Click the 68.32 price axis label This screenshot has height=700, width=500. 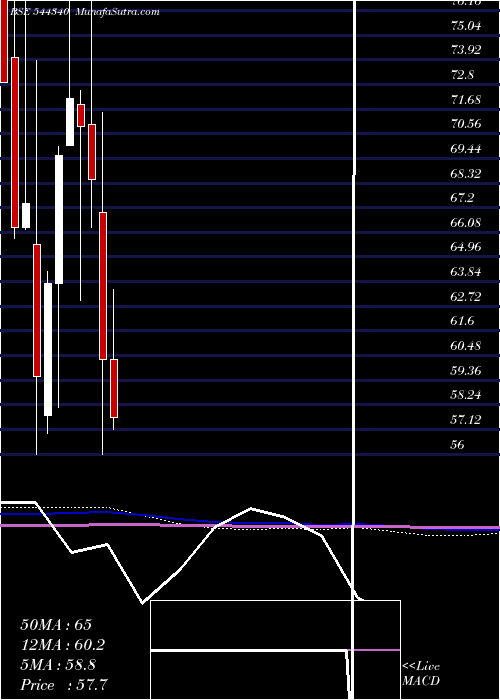click(467, 174)
